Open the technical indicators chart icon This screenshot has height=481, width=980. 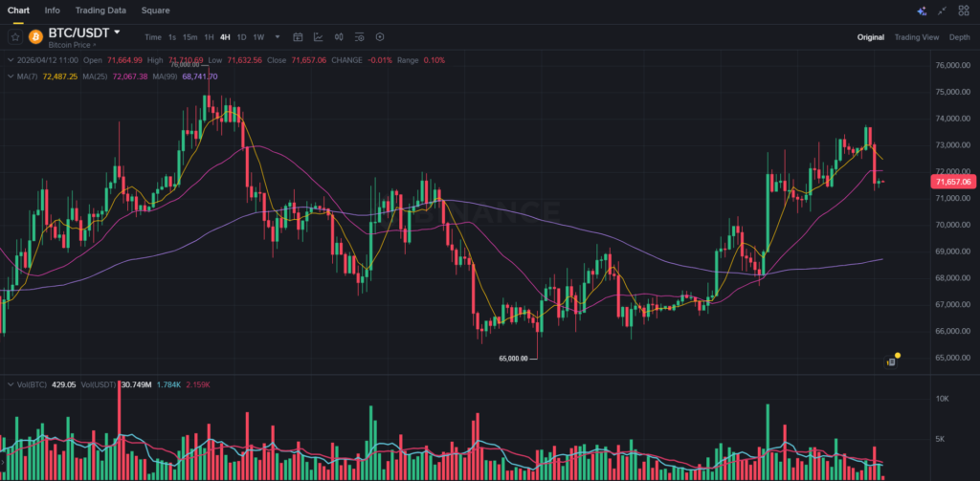click(x=318, y=37)
